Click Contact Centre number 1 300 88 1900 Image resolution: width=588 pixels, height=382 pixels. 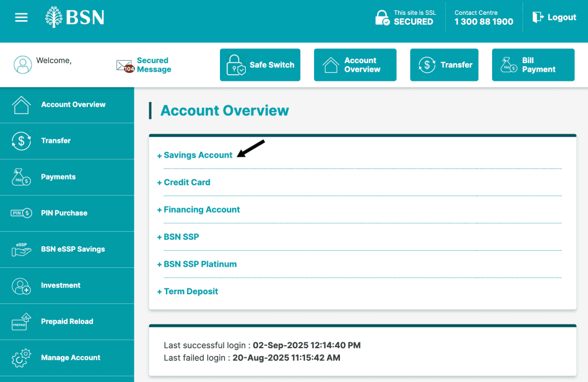483,22
